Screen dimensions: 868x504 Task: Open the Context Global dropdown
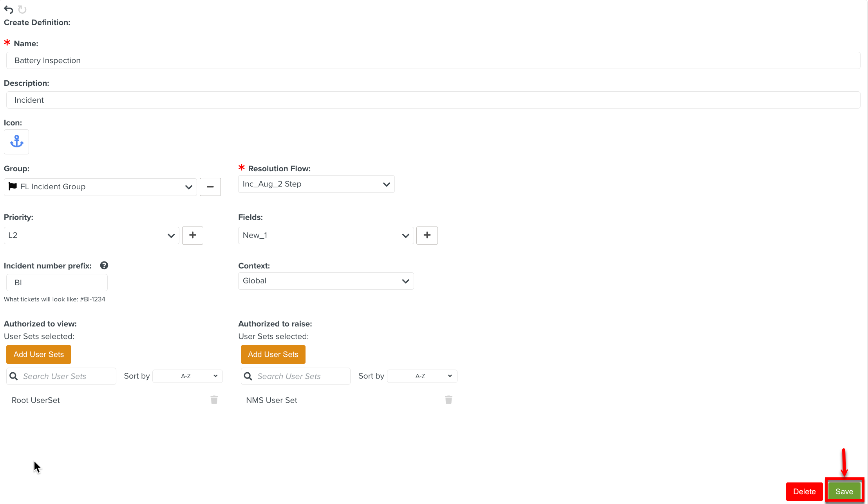[325, 281]
